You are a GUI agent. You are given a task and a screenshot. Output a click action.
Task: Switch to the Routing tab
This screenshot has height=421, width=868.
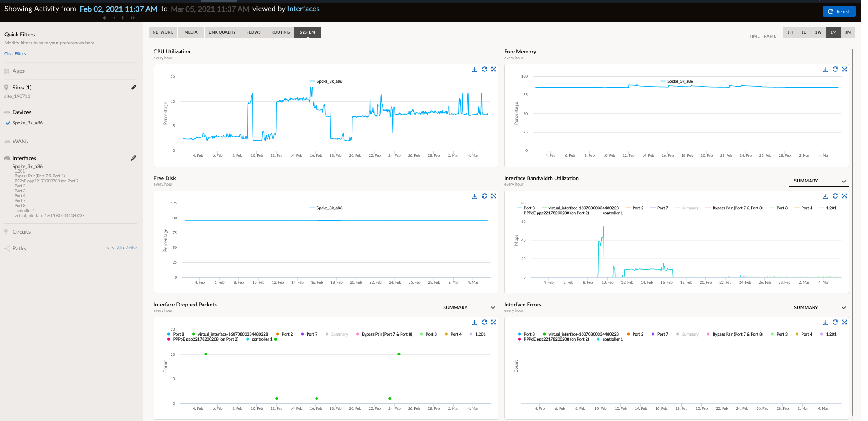pos(280,32)
